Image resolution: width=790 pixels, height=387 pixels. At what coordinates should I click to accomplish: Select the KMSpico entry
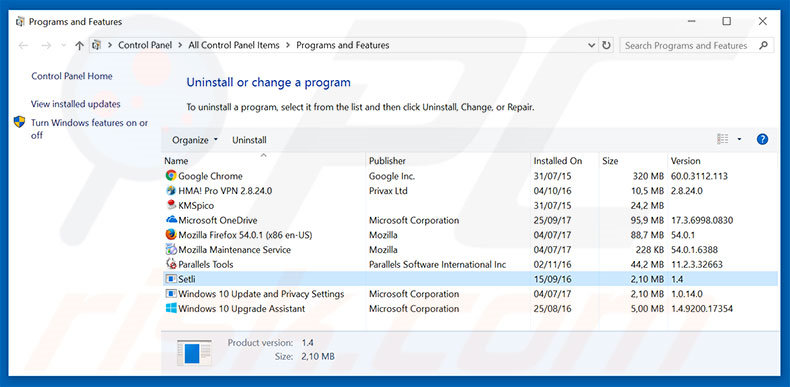pyautogui.click(x=196, y=205)
